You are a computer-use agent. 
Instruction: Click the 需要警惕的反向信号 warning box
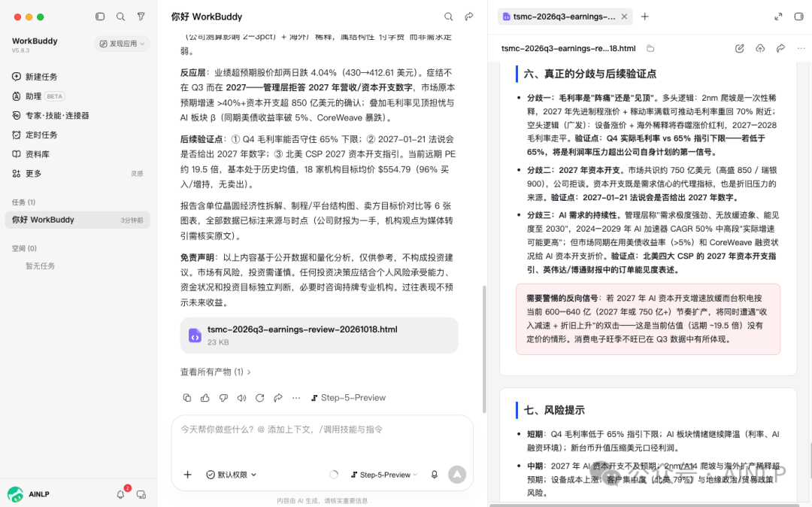(648, 319)
